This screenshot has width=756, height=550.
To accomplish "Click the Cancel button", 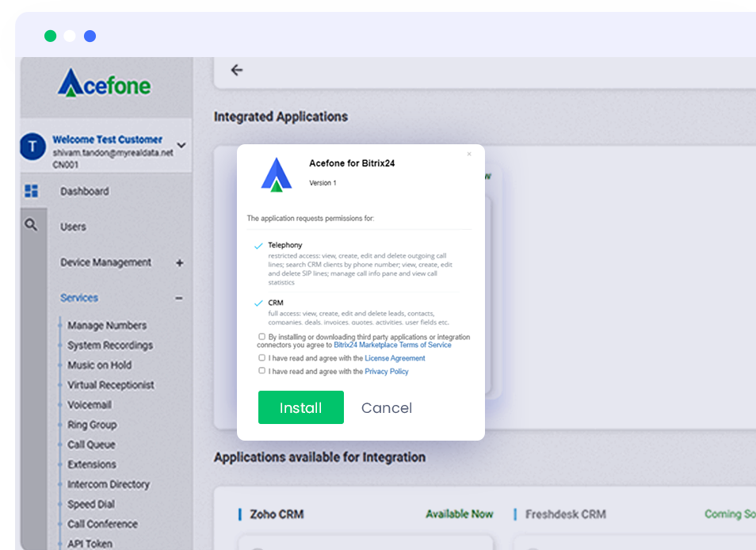I will tap(387, 408).
